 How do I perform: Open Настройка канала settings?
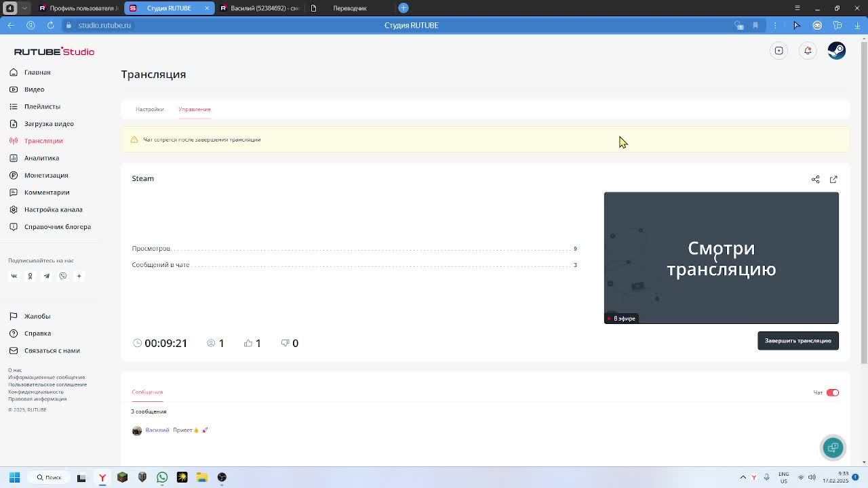[46, 209]
